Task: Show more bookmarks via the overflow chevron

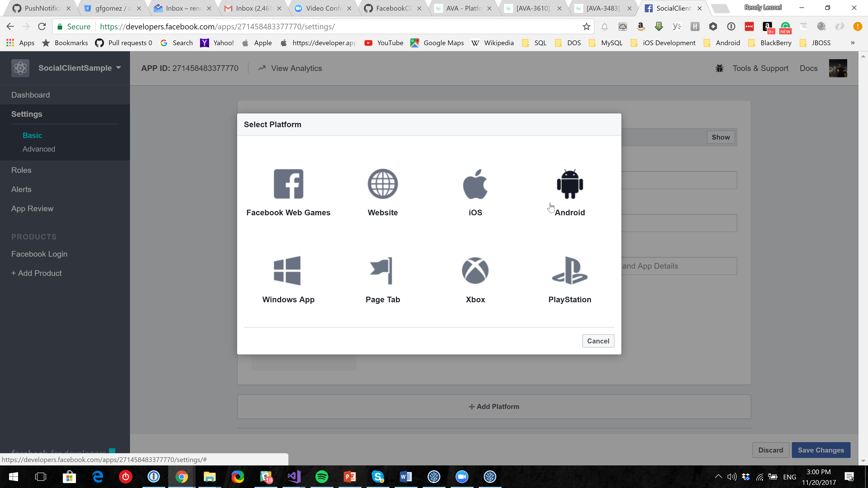Action: (x=852, y=43)
